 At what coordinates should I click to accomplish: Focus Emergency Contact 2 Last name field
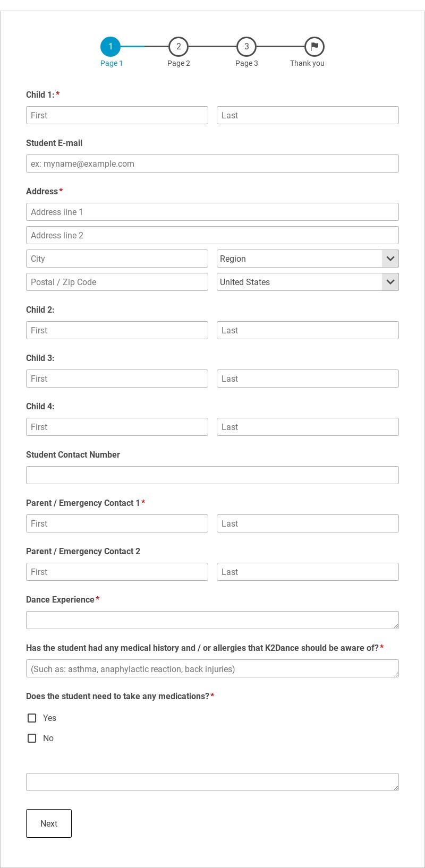[308, 572]
